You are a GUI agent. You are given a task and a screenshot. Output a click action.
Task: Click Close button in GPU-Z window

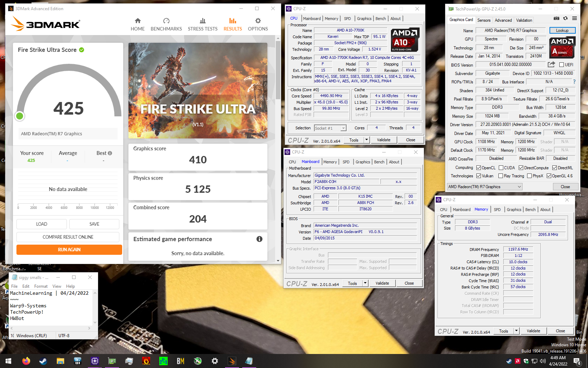click(x=565, y=187)
